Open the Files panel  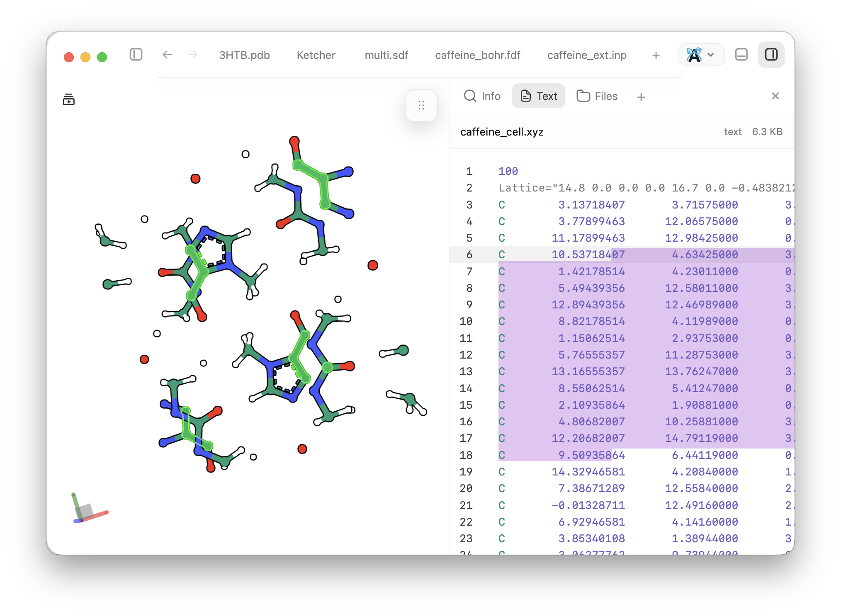[x=597, y=96]
